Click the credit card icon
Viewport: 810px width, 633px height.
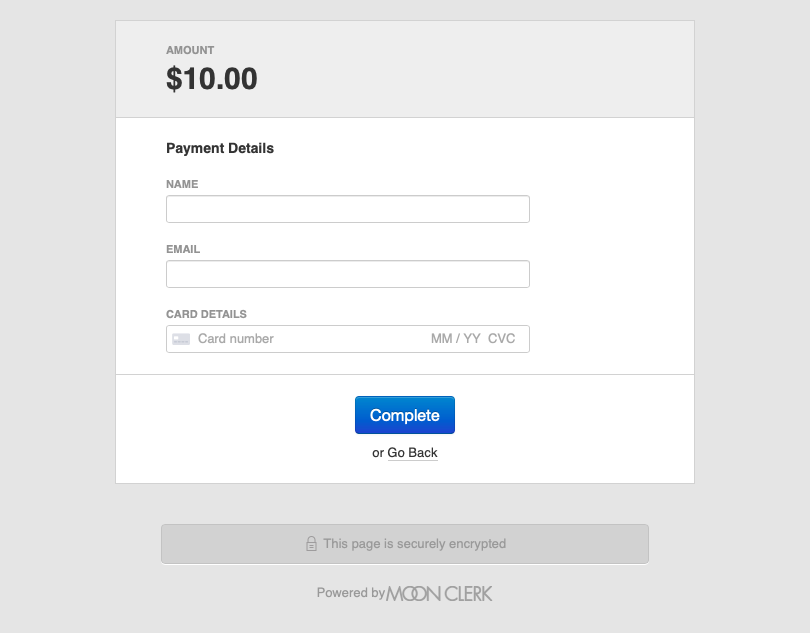(181, 339)
